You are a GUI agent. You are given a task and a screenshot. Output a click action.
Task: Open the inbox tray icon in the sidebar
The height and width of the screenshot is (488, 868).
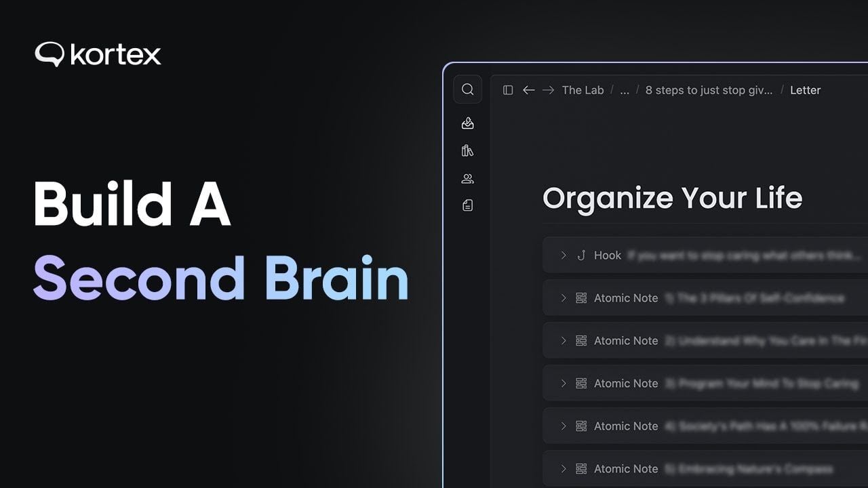point(467,123)
